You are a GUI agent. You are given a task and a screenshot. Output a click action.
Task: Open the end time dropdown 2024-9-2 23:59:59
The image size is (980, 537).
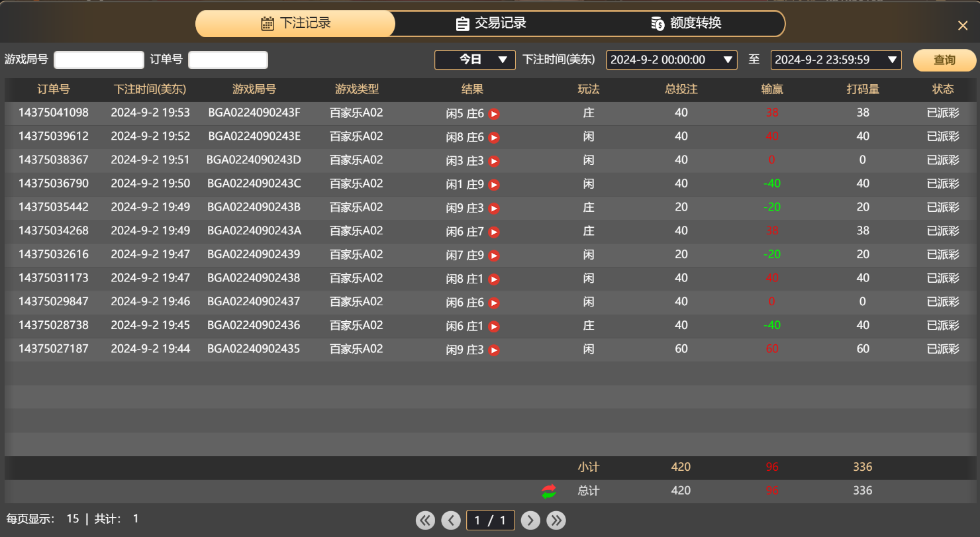pyautogui.click(x=836, y=60)
